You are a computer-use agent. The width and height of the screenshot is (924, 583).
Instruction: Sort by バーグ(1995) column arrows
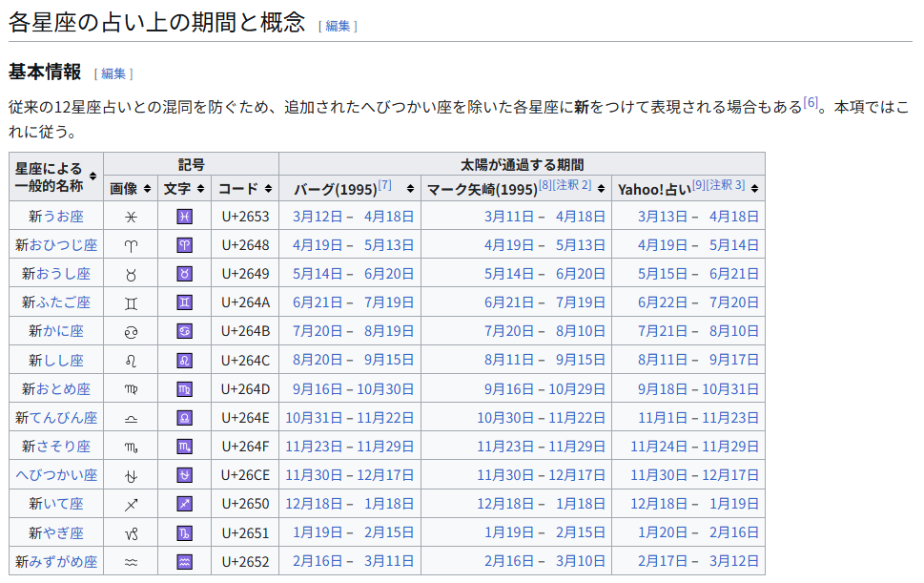point(410,189)
